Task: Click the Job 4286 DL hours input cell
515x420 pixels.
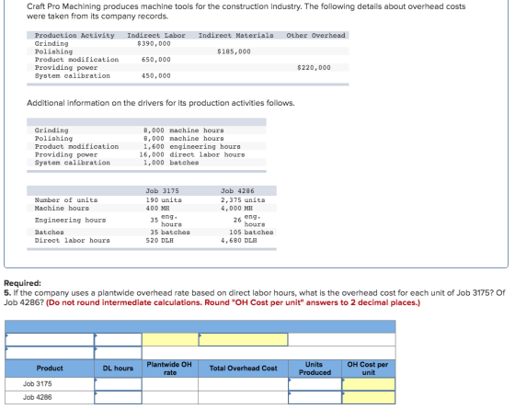Action: click(118, 397)
